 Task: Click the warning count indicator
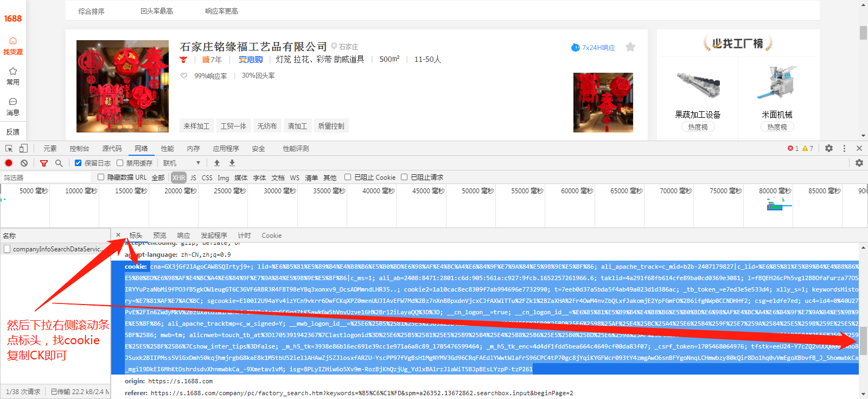[x=808, y=148]
